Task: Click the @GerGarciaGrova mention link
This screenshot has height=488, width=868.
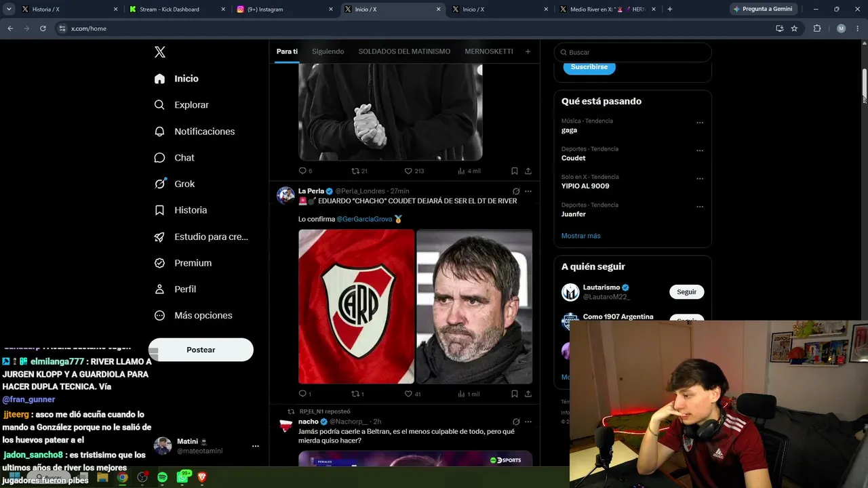Action: click(x=363, y=219)
